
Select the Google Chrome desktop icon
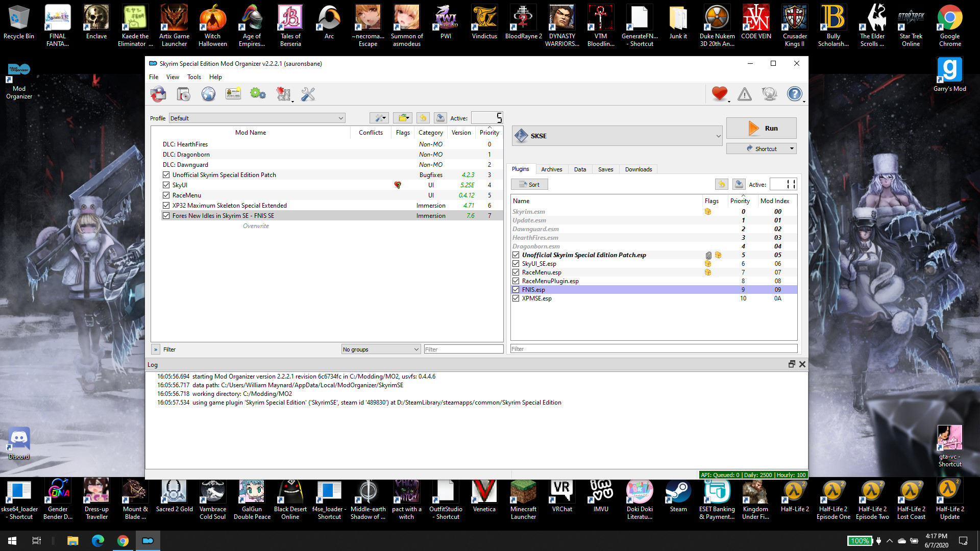tap(950, 26)
